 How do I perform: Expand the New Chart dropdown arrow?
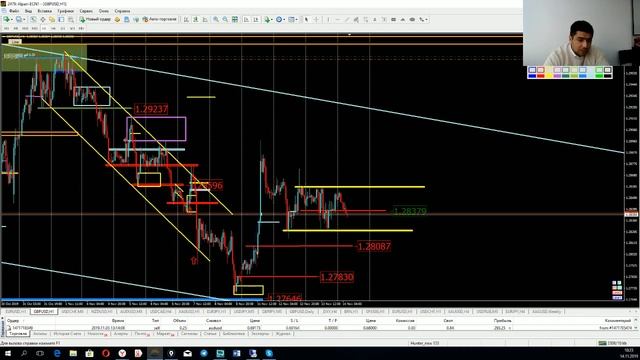click(12, 20)
